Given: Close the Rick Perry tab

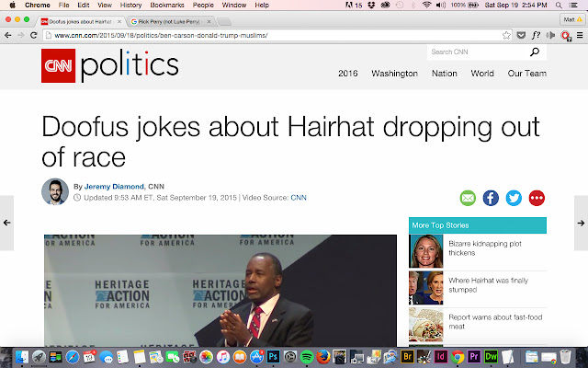Looking at the screenshot, I should (209, 22).
